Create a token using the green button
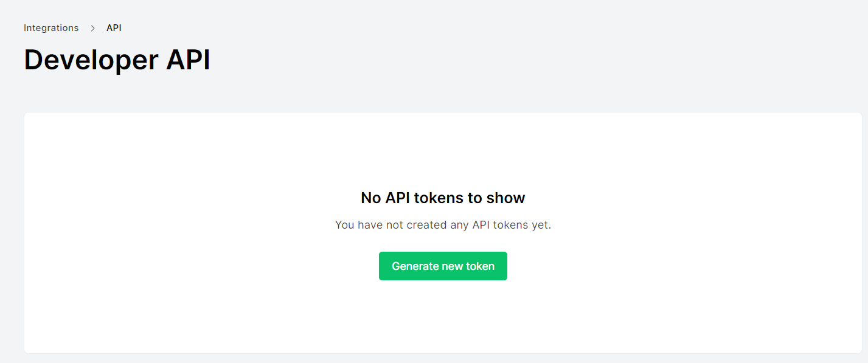The image size is (868, 363). pos(443,266)
